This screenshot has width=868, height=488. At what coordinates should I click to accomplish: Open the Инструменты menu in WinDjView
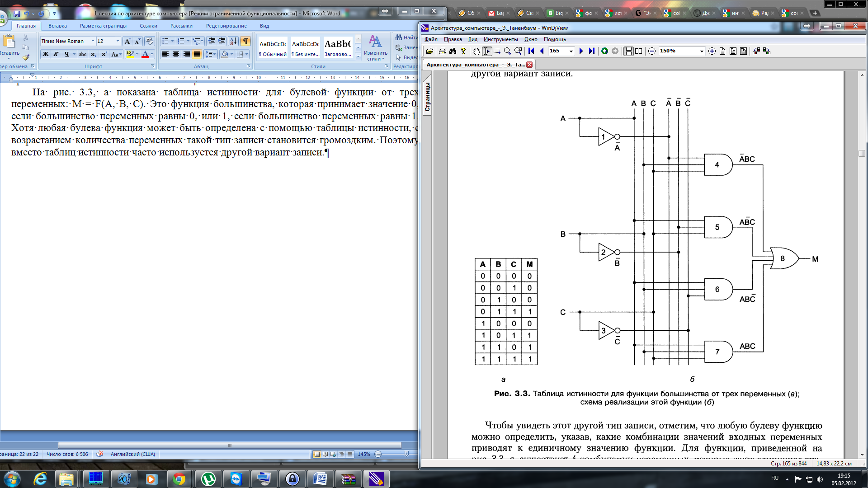pyautogui.click(x=500, y=39)
